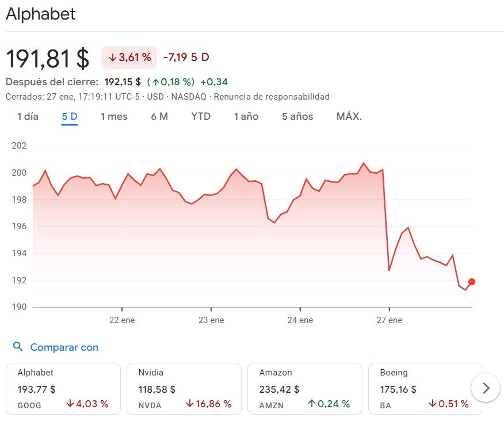
Task: Select the 1 mes time range
Action: (x=114, y=116)
